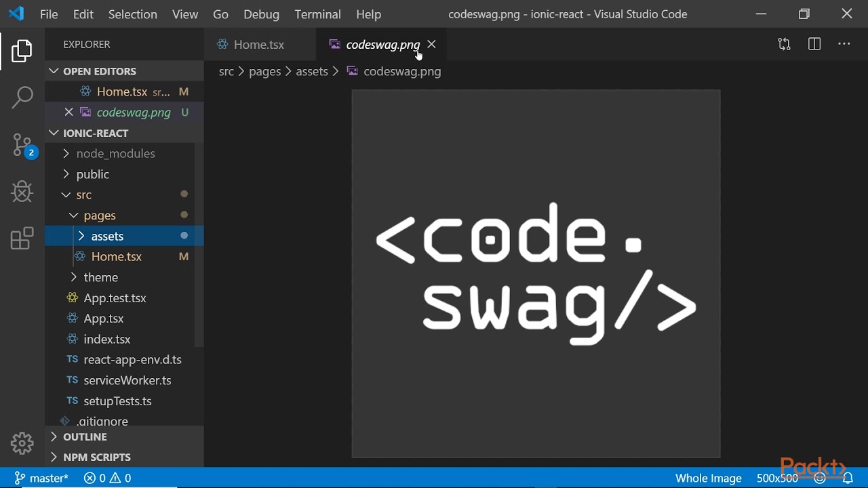Click the TS icon beside serviceWorker.ts
This screenshot has height=488, width=868.
point(73,380)
